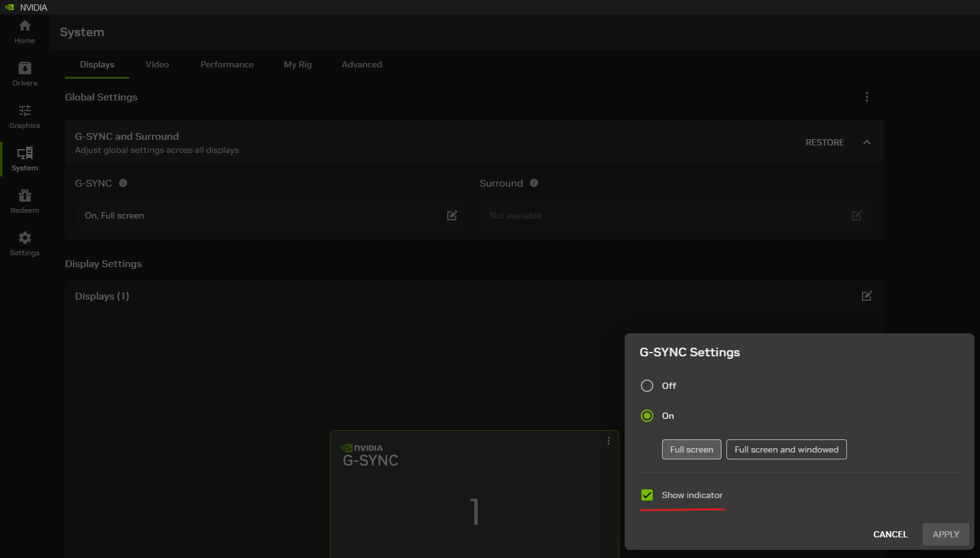Click the 'Not available' Surround value
Viewport: 980px width, 558px height.
(515, 215)
